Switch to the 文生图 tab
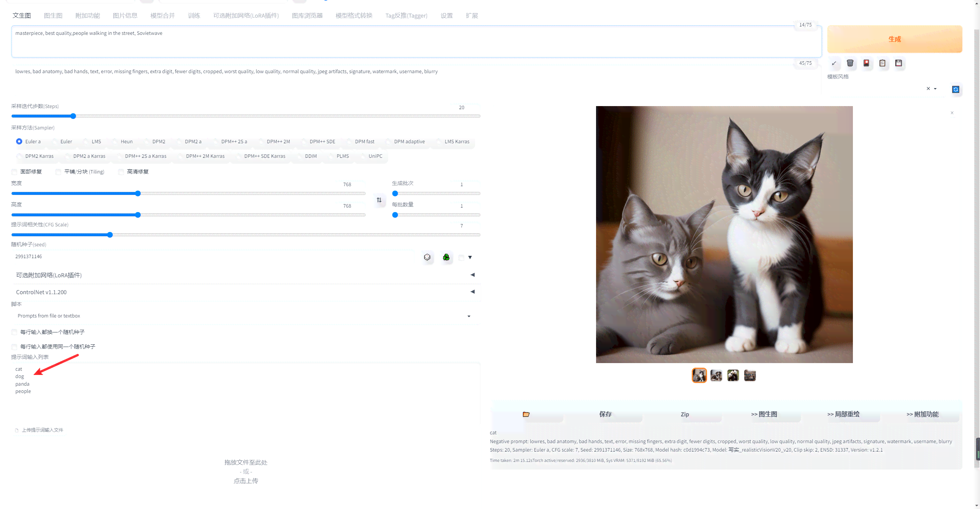This screenshot has height=509, width=980. pos(22,16)
